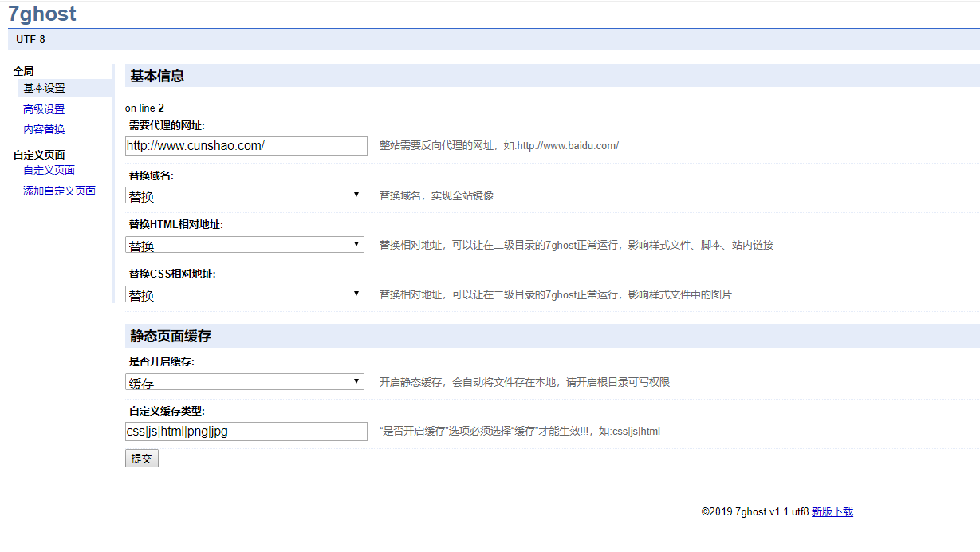
Task: Follow the 新版下载 link in footer
Action: tap(832, 512)
